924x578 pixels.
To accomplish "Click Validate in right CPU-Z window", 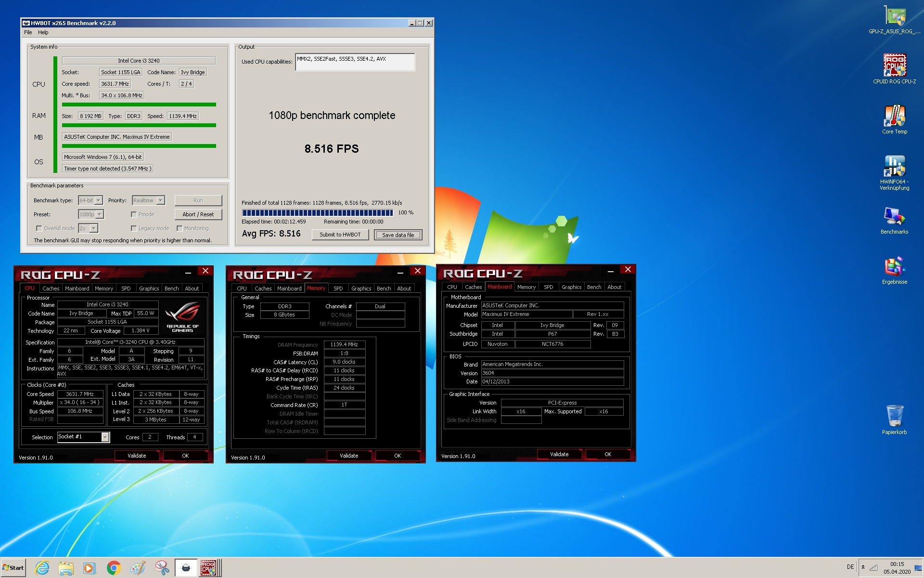I will click(559, 454).
